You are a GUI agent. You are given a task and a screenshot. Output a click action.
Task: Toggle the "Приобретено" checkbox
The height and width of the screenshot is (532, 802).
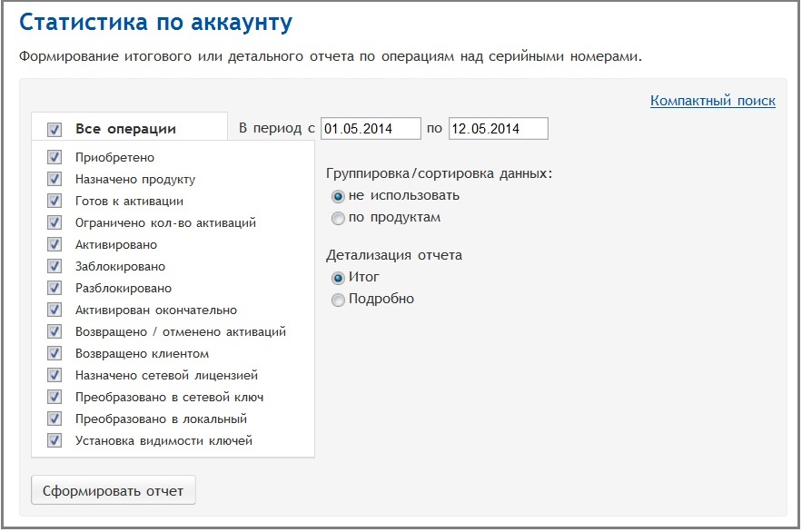click(54, 157)
